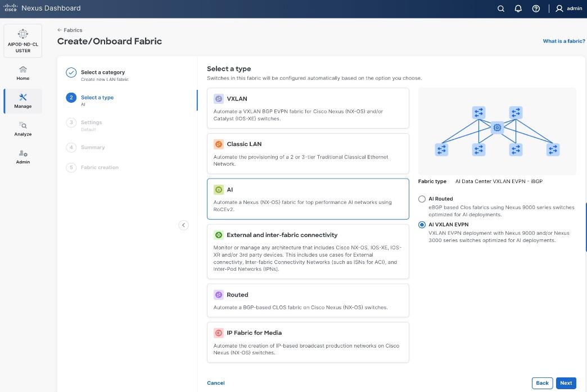The image size is (587, 392).
Task: Open the Analyze section
Action: 22,129
